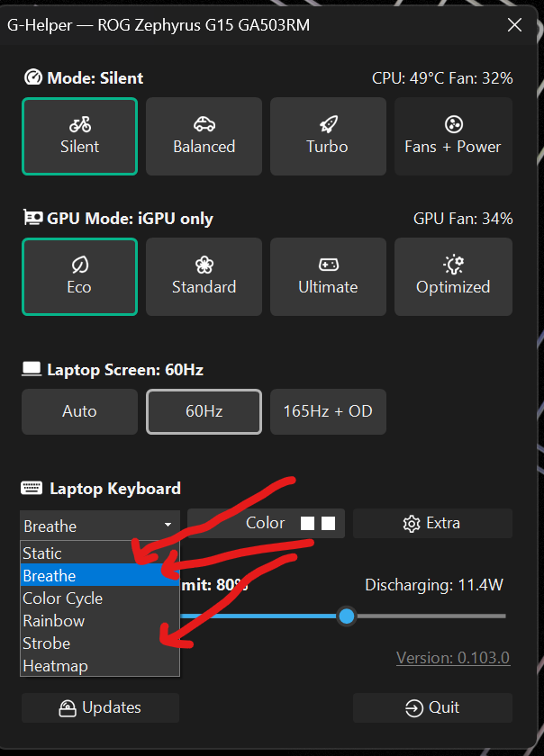Switch GPU mode to Standard
This screenshot has width=544, height=756.
204,276
